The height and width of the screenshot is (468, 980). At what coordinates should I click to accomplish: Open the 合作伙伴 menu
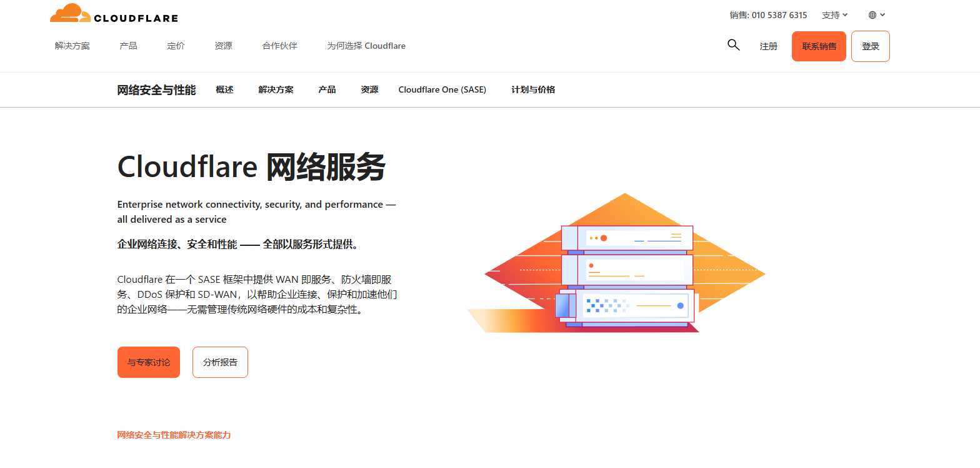pyautogui.click(x=279, y=46)
